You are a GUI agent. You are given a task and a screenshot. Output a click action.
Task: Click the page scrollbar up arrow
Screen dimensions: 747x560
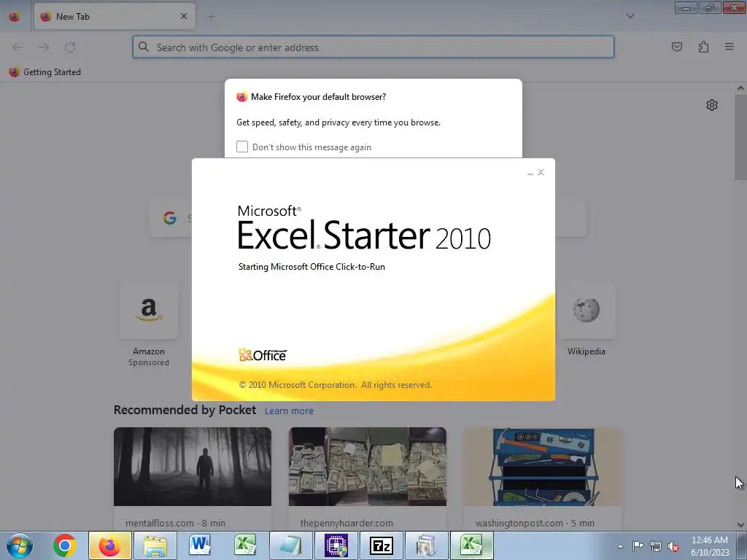point(740,88)
